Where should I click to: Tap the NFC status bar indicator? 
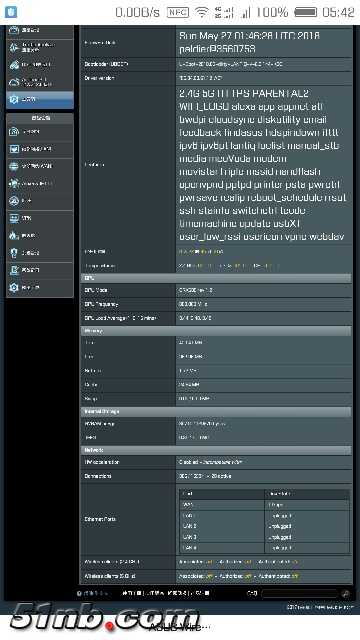(x=178, y=12)
